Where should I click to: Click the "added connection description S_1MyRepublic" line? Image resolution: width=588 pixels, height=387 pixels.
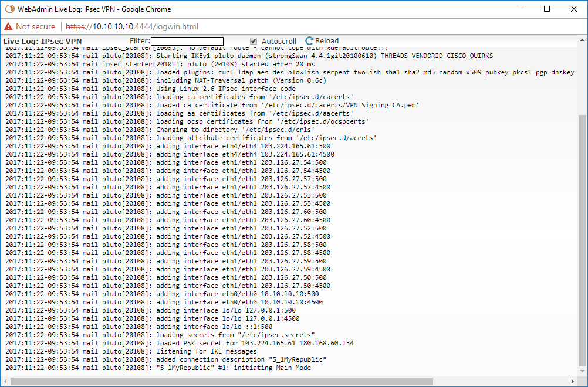(165, 361)
